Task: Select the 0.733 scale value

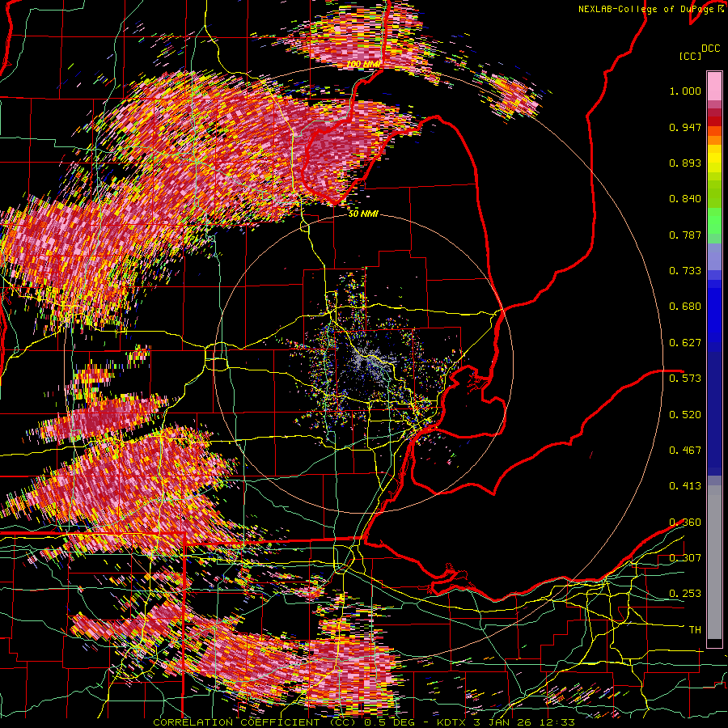Action: coord(685,271)
